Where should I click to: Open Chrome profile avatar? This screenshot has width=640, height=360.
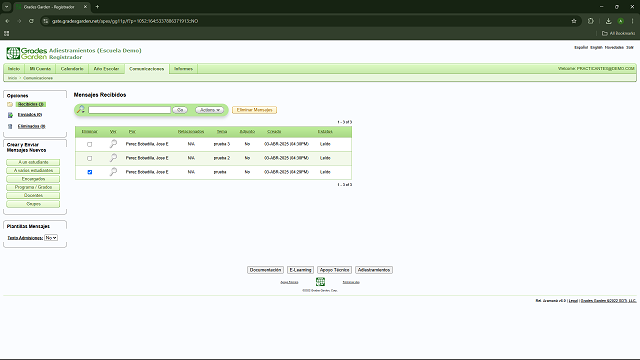pyautogui.click(x=620, y=21)
